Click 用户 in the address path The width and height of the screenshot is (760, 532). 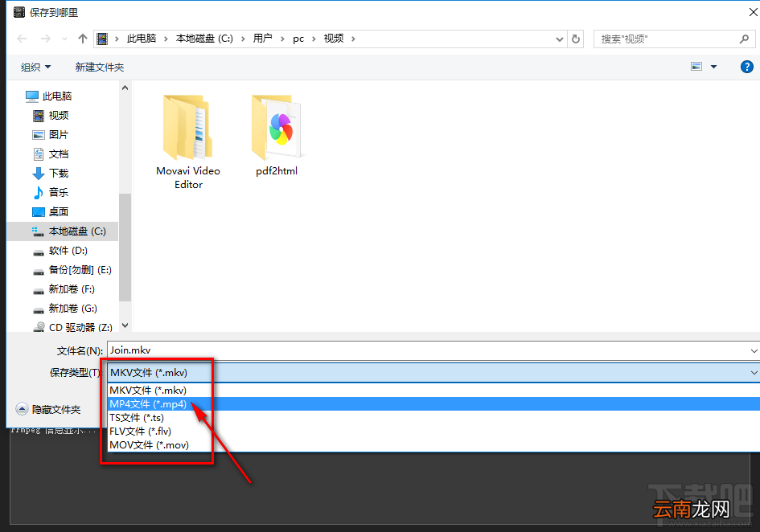262,39
